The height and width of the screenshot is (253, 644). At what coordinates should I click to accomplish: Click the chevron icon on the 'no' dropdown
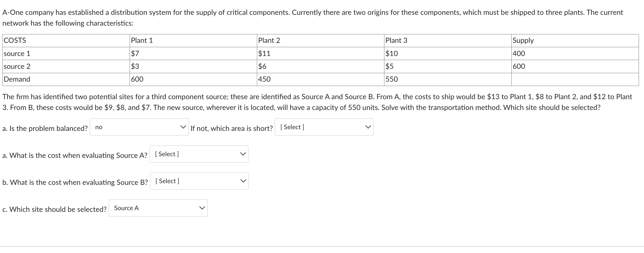coord(183,127)
